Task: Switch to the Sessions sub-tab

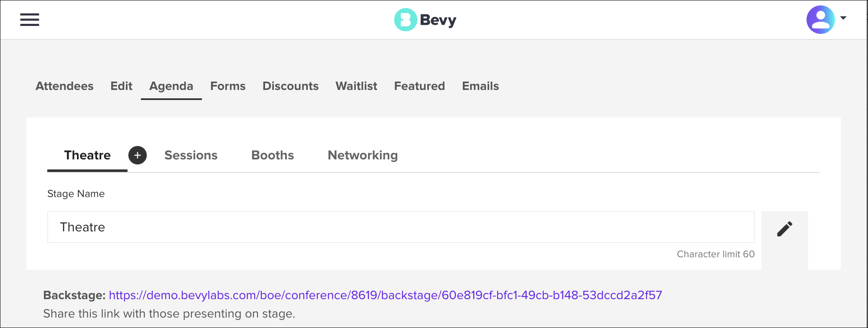Action: [x=191, y=155]
